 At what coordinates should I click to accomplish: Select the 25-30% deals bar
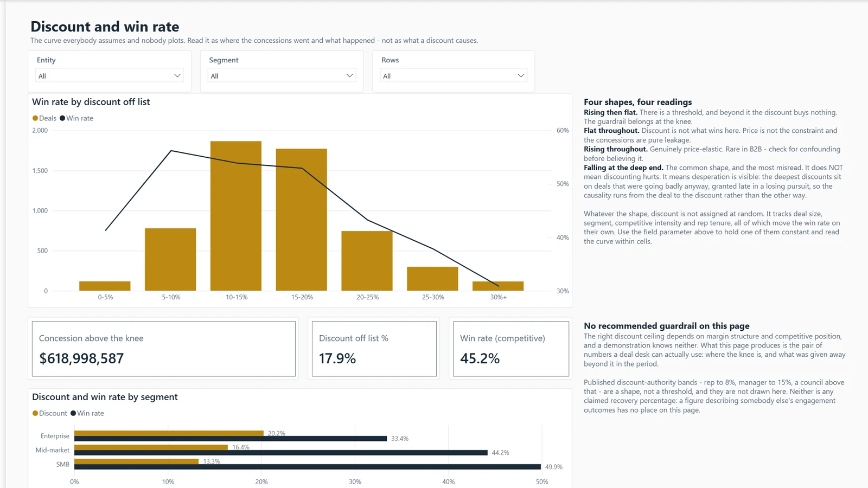[x=432, y=279]
